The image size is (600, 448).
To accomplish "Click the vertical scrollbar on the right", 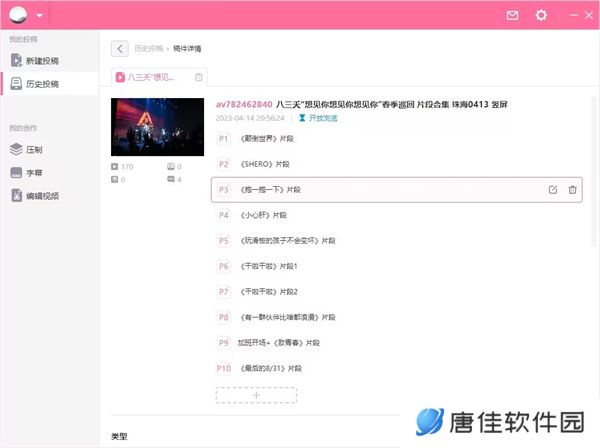I will pyautogui.click(x=593, y=172).
